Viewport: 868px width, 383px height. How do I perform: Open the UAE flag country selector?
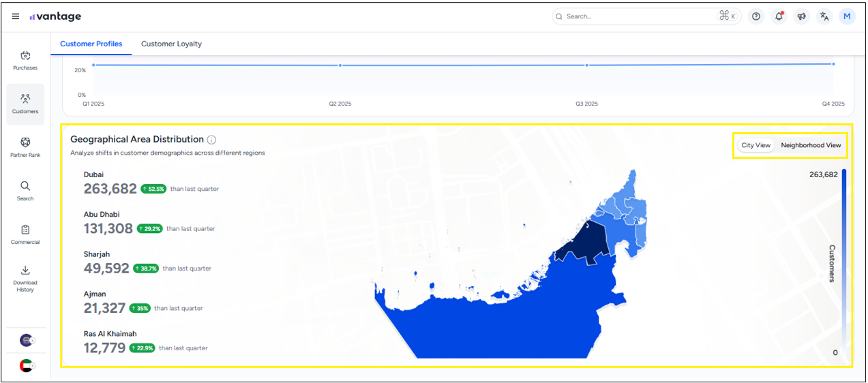(27, 365)
